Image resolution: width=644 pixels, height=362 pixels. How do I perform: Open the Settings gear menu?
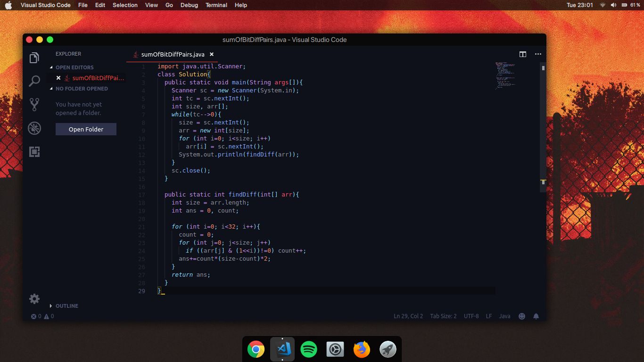coord(34,298)
